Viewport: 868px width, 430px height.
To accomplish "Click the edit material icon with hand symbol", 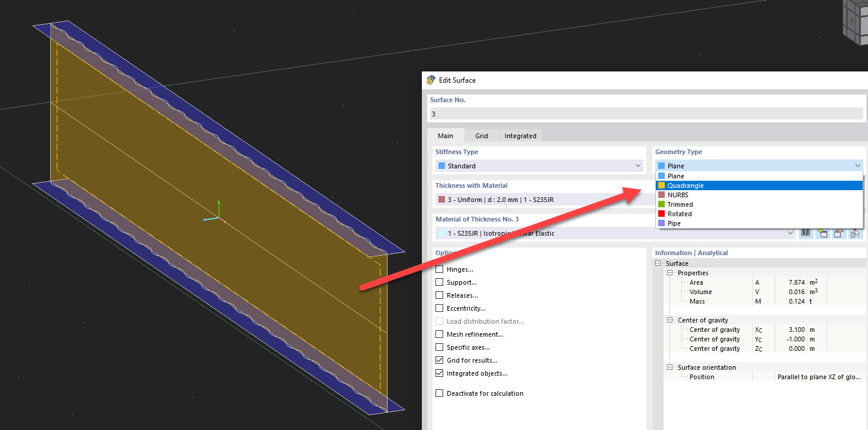I will coord(838,233).
